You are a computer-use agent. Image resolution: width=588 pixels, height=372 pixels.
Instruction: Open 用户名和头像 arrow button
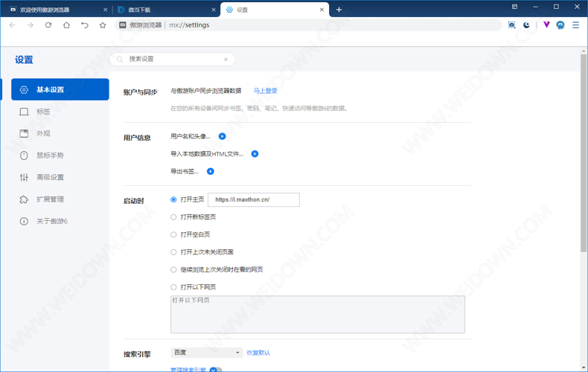pyautogui.click(x=223, y=136)
